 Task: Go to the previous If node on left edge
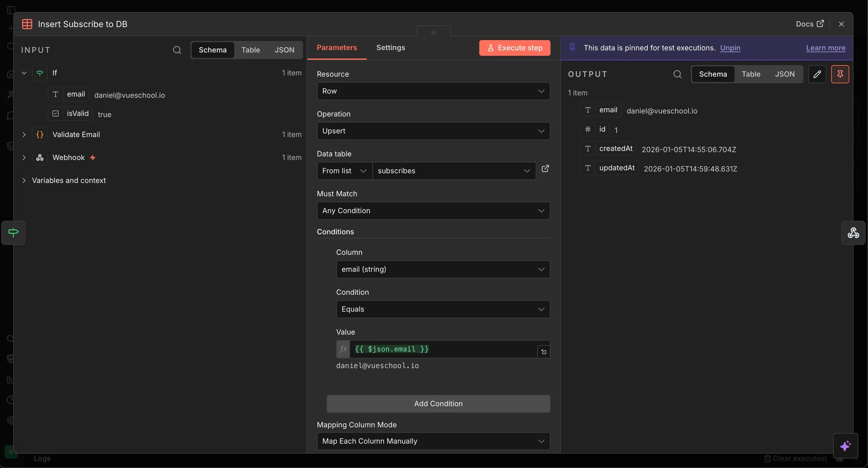pos(13,233)
